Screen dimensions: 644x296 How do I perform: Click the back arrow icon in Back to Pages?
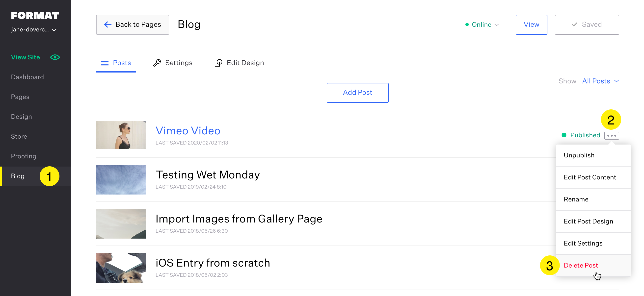(x=108, y=25)
